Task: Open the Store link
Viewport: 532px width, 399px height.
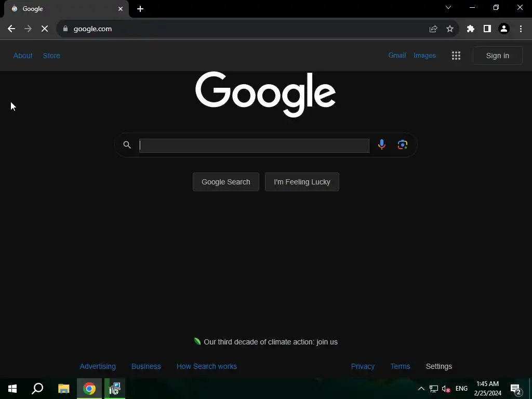Action: pyautogui.click(x=51, y=56)
